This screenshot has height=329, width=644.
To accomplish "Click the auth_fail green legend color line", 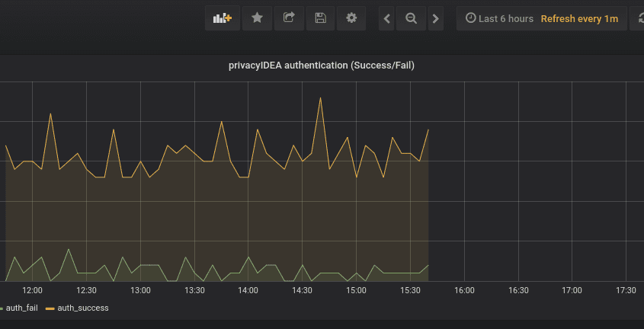I will [2, 308].
